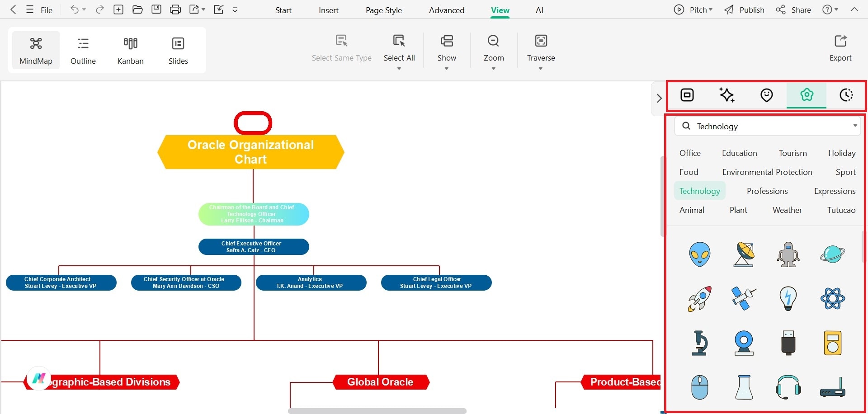Screen dimensions: 868x414
Task: Select the Environmental Protection category
Action: pos(767,172)
